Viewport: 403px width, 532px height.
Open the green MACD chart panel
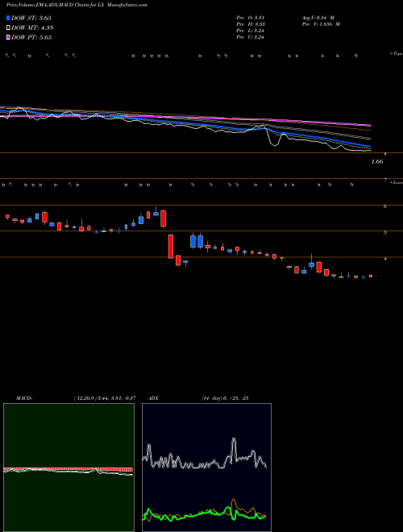(x=69, y=468)
